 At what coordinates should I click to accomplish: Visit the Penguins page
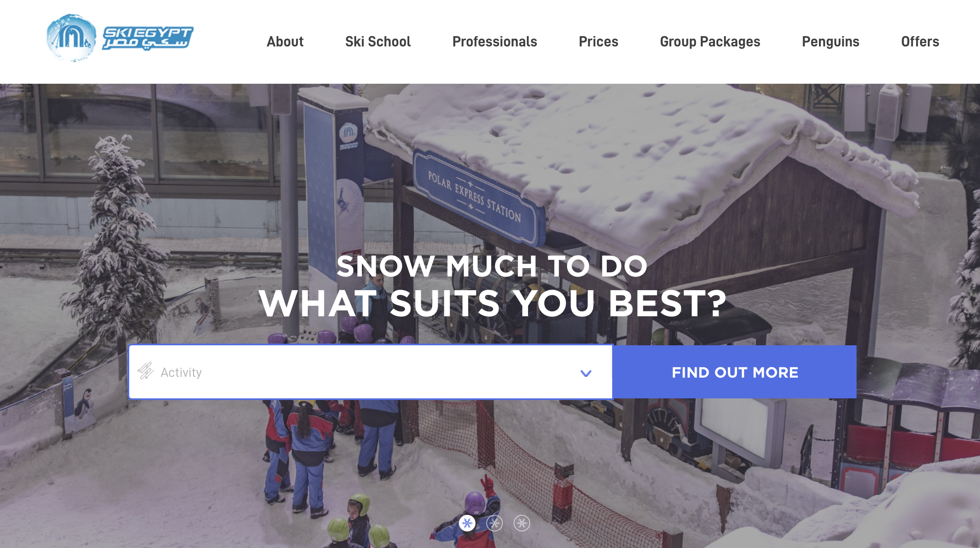coord(830,41)
